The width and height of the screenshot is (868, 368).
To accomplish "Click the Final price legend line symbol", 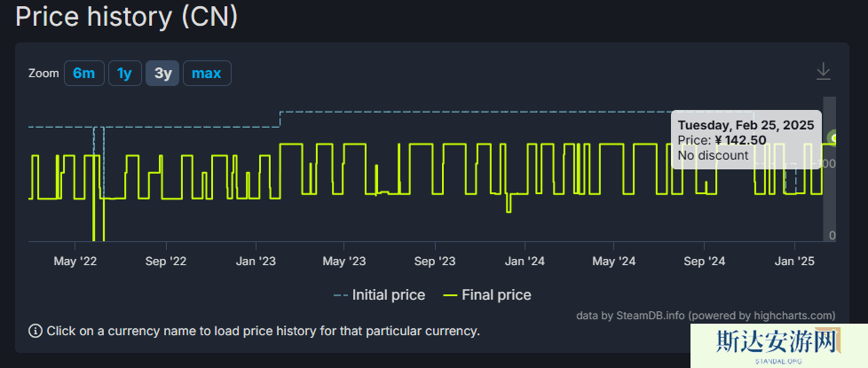I will [x=450, y=295].
